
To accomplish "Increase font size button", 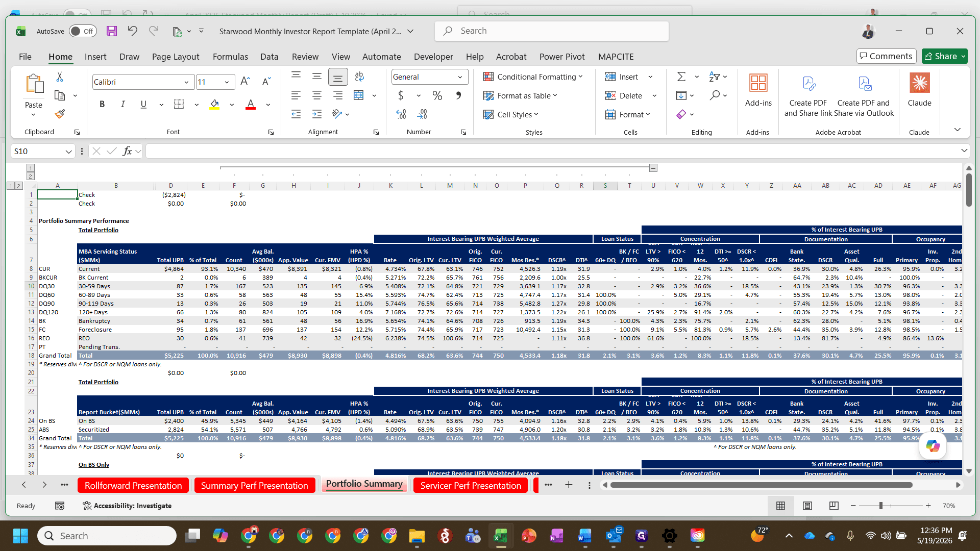I will coord(245,82).
